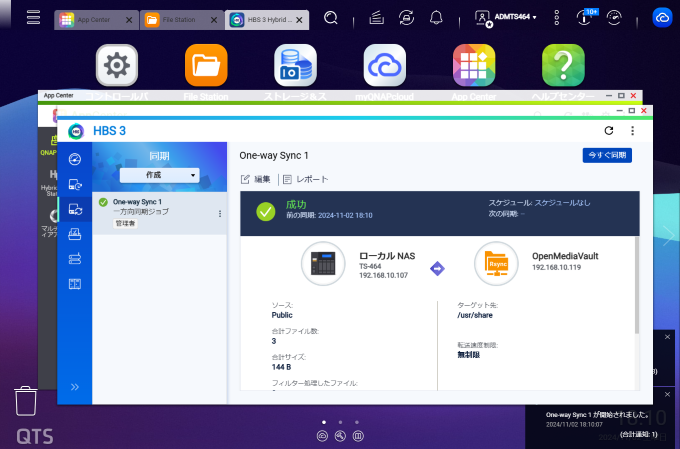The height and width of the screenshot is (449, 680).
Task: Open HBS 3 Services sidebar icon
Action: (75, 259)
